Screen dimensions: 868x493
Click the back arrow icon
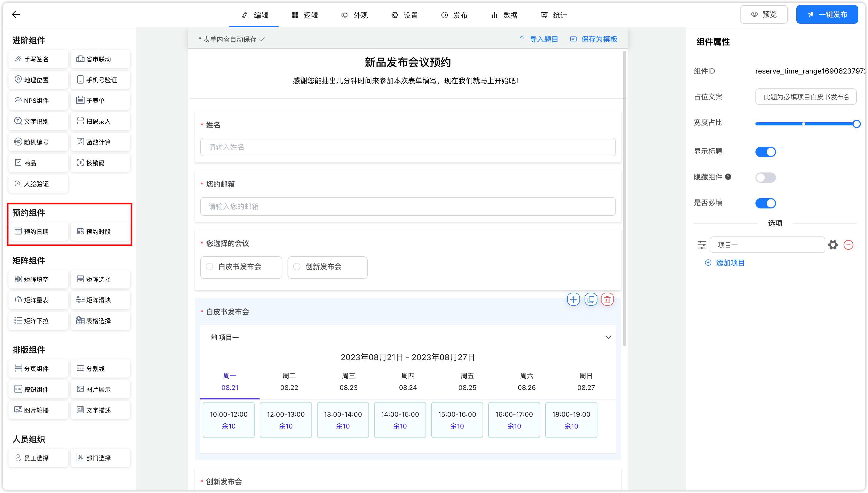(x=16, y=14)
